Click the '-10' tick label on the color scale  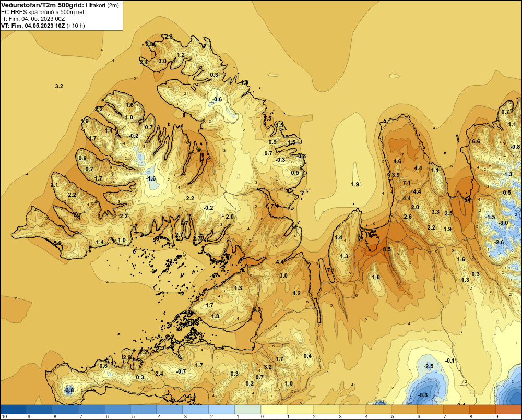click(x=4, y=417)
